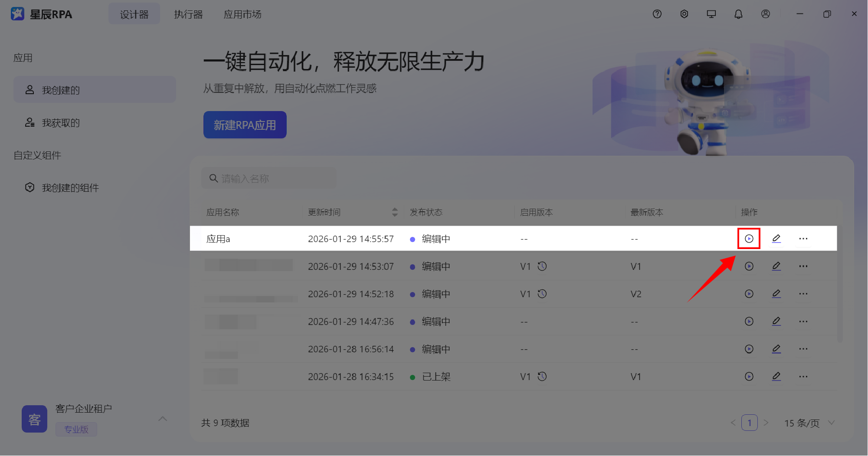This screenshot has width=868, height=456.
Task: Open the 应用市场 menu
Action: click(242, 14)
